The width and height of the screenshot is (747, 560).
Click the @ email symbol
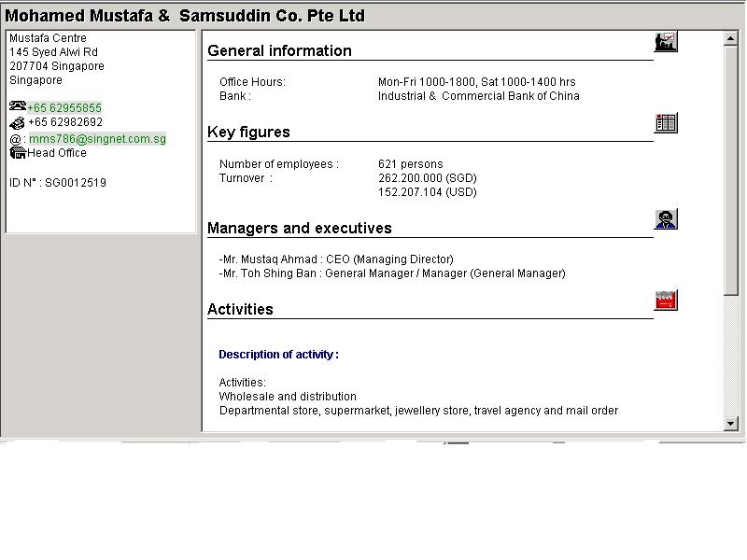15,139
